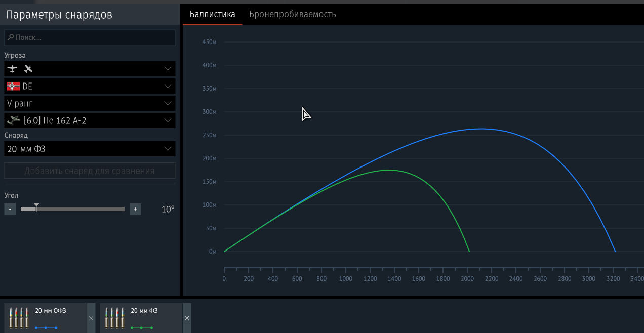Click the He 162 A-2 aircraft icon
The height and width of the screenshot is (333, 644).
(14, 120)
